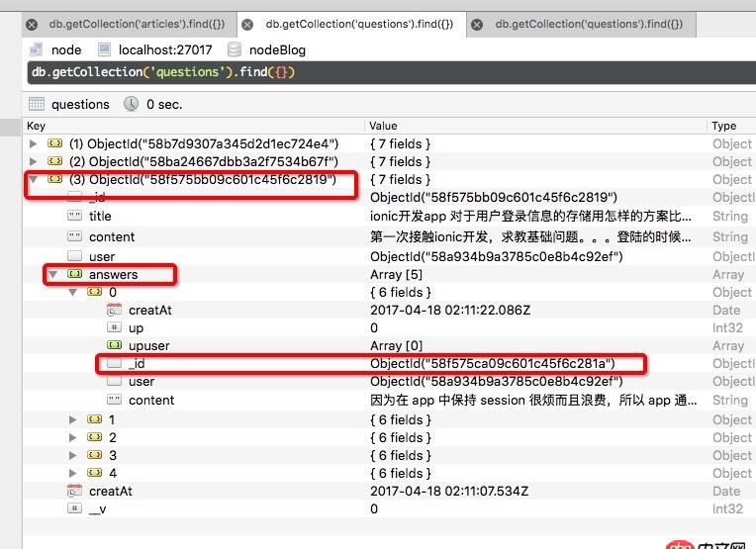This screenshot has height=549, width=756.
Task: Click the string icon of top-level content
Action: pos(75,236)
